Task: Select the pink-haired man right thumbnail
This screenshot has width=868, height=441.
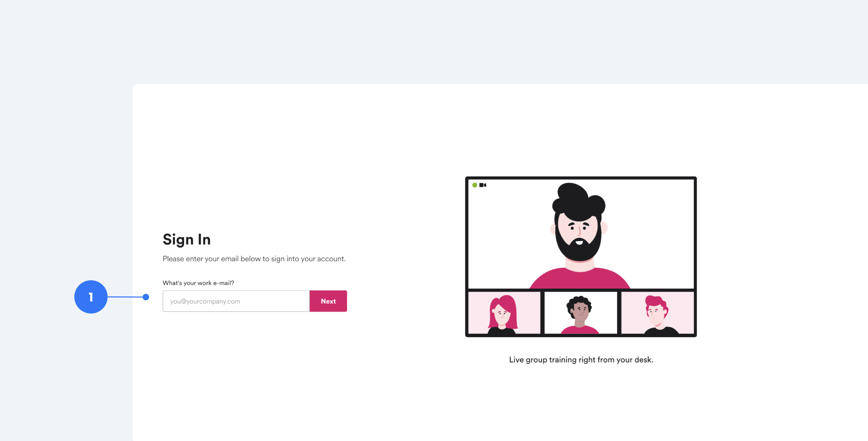Action: pyautogui.click(x=658, y=313)
